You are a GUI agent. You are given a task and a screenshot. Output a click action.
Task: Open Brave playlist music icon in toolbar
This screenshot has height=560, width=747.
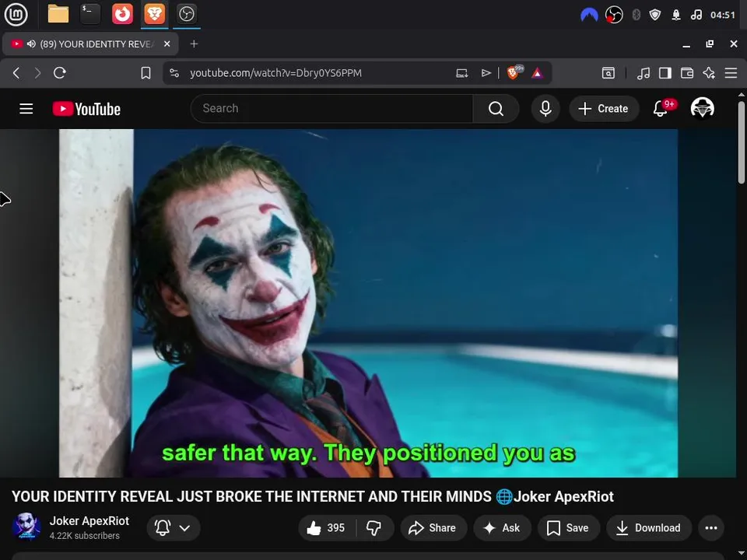pyautogui.click(x=644, y=73)
